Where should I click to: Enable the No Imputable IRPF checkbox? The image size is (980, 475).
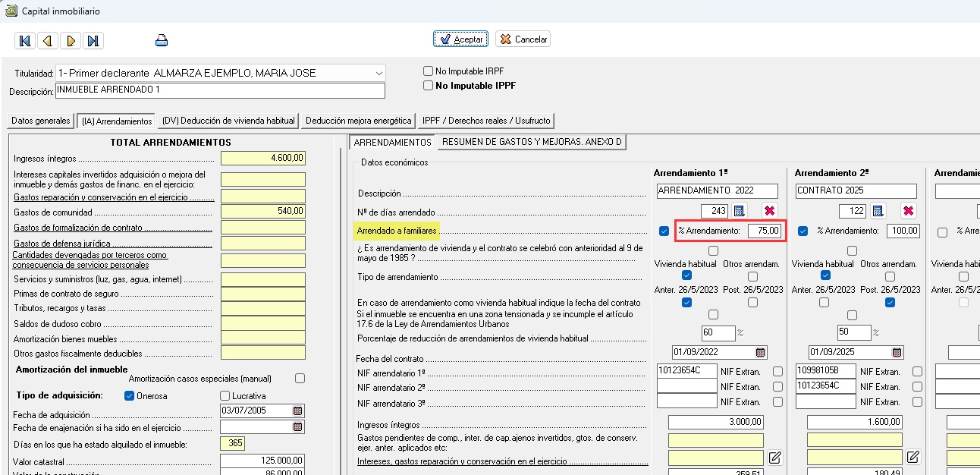pos(429,71)
